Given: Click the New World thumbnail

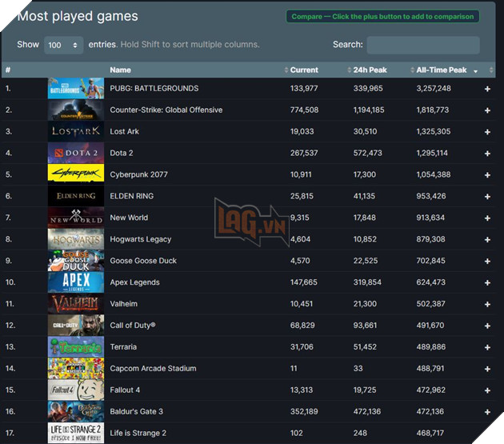Looking at the screenshot, I should [76, 218].
